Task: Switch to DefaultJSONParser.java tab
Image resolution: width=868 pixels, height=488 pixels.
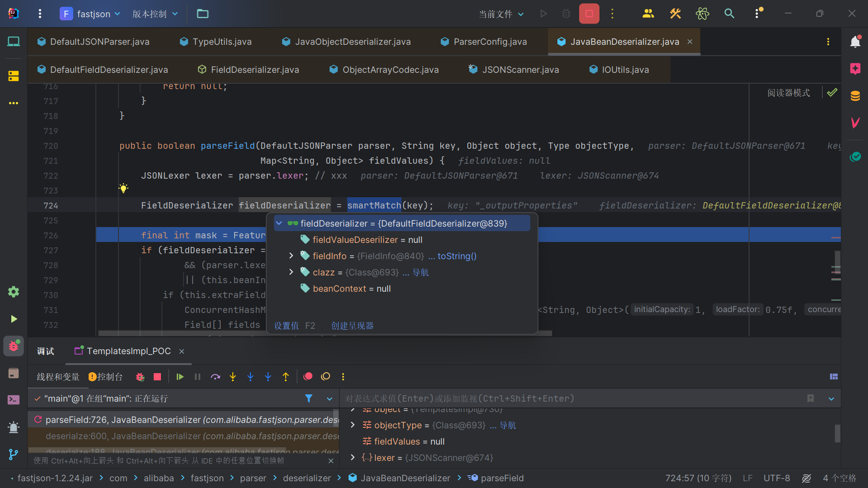Action: [94, 42]
